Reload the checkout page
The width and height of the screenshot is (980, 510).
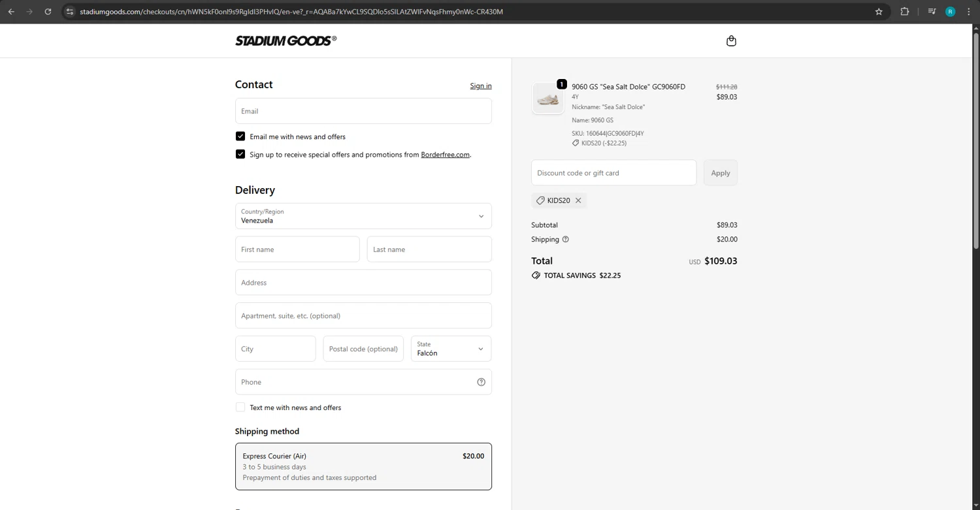48,12
